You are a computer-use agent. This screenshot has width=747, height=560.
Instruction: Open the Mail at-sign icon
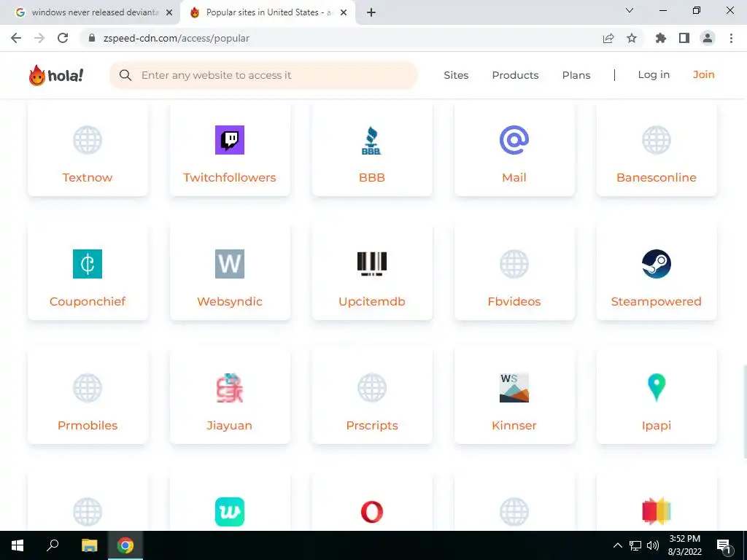pyautogui.click(x=514, y=140)
